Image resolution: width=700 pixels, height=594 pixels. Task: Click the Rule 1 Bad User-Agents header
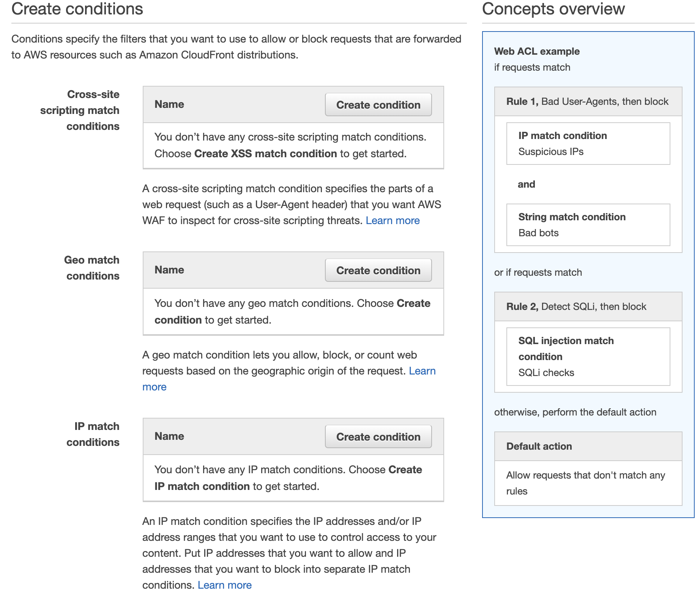coord(588,101)
